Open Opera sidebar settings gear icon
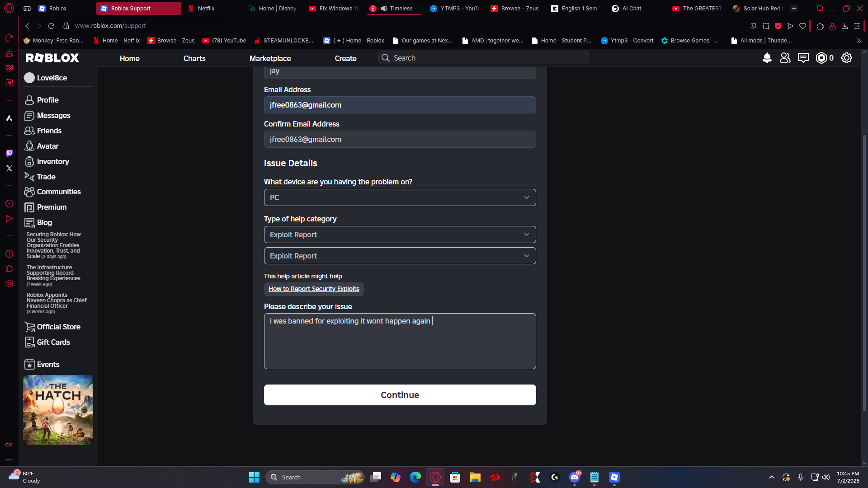Viewport: 868px width, 488px height. coord(9,283)
